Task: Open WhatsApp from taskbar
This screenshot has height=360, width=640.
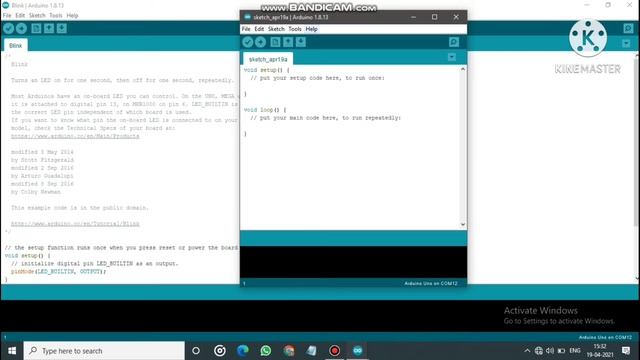Action: 266,351
